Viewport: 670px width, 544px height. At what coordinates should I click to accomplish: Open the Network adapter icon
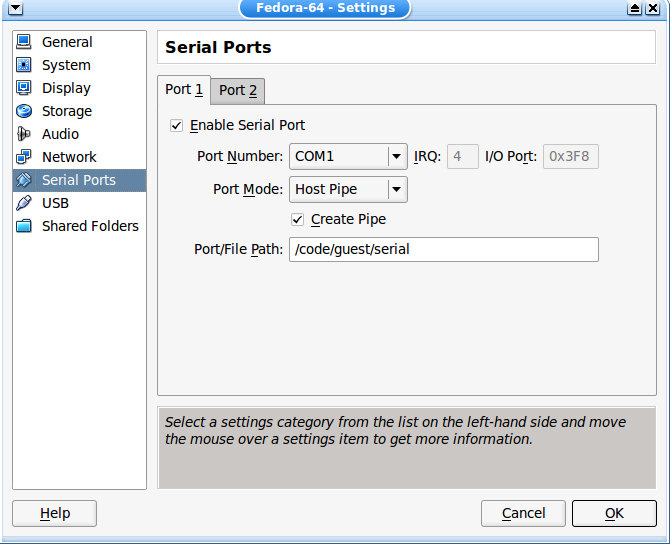coord(24,157)
